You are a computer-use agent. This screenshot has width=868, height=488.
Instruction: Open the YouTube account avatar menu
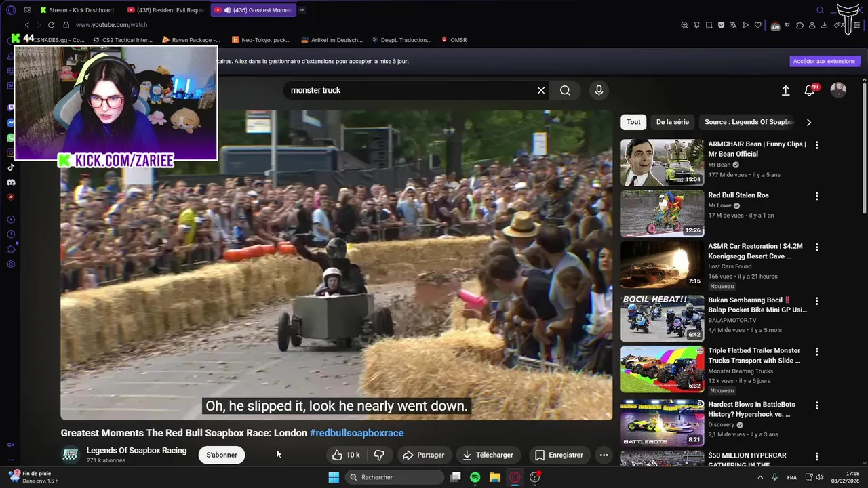coord(838,90)
